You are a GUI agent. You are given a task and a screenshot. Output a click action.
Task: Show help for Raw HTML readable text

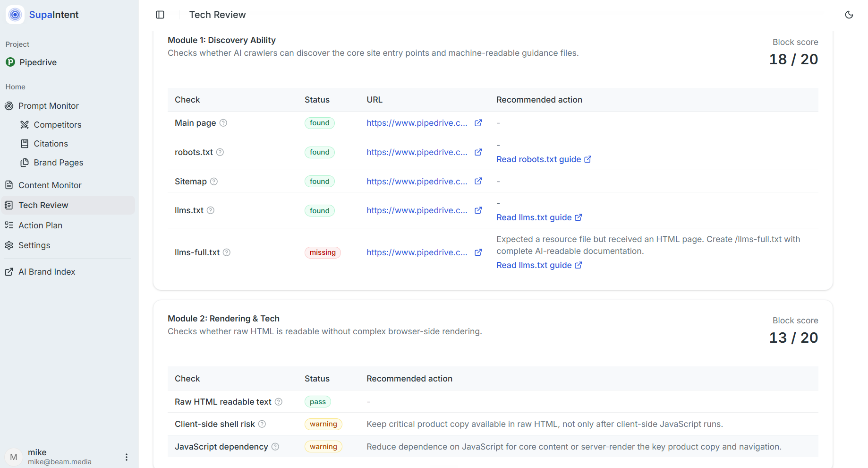pyautogui.click(x=279, y=402)
